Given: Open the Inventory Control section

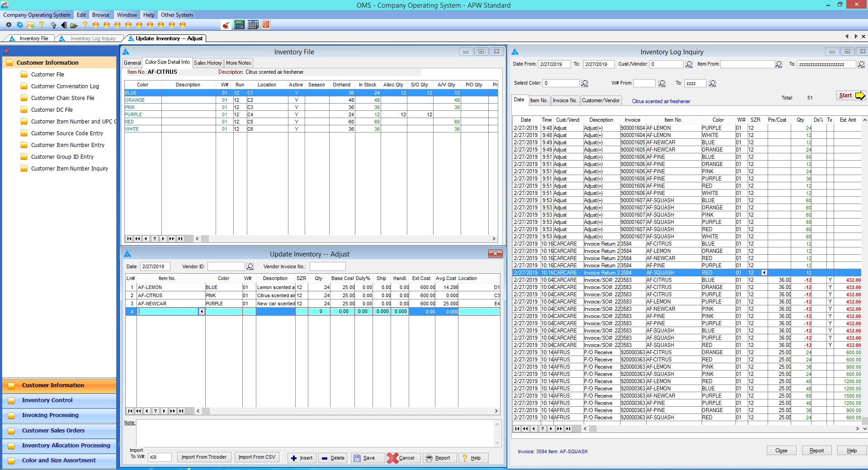Looking at the screenshot, I should (59, 400).
